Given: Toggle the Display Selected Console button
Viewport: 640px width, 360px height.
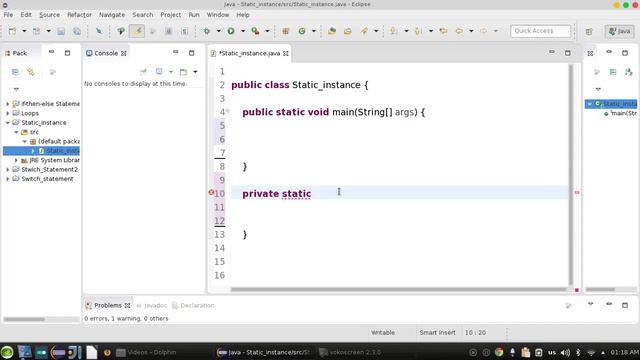Looking at the screenshot, I should point(159,72).
